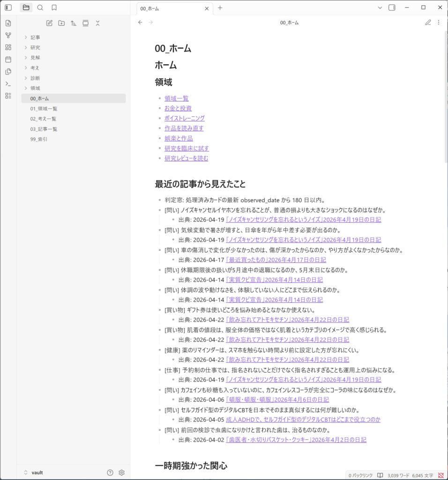Open the 02_考え一覧 note in sidebar
Image resolution: width=448 pixels, height=480 pixels.
[x=44, y=119]
